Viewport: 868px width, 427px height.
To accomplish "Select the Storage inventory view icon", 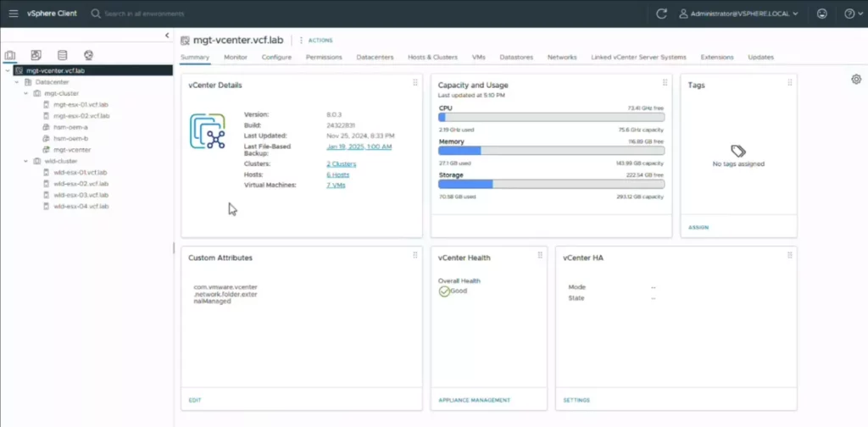I will coord(62,56).
